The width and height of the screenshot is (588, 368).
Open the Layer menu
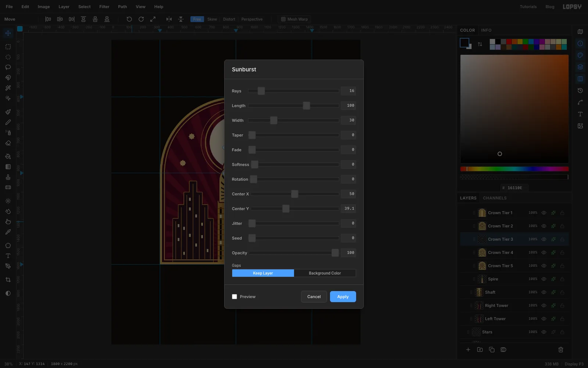(64, 7)
